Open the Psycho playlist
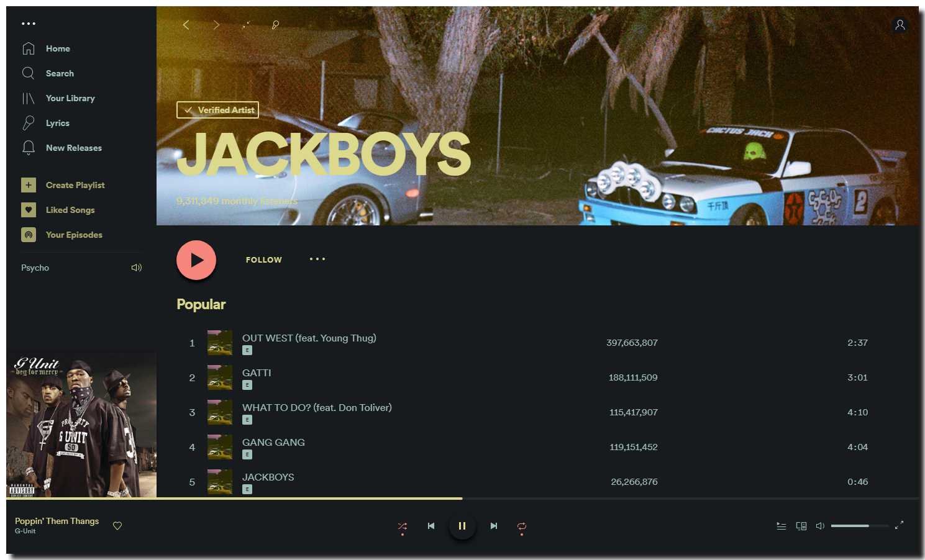Image resolution: width=925 pixels, height=560 pixels. point(35,268)
